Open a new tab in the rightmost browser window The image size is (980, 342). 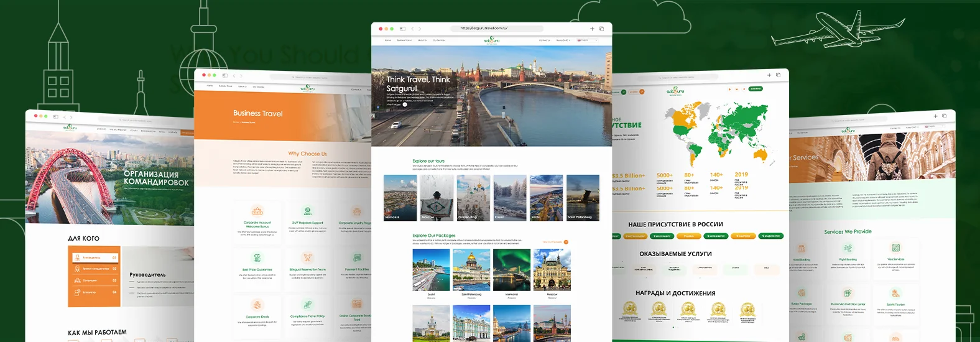(x=935, y=116)
